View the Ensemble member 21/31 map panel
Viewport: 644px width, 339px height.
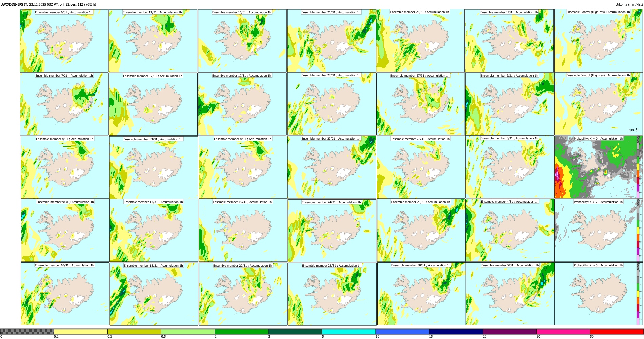coord(331,41)
